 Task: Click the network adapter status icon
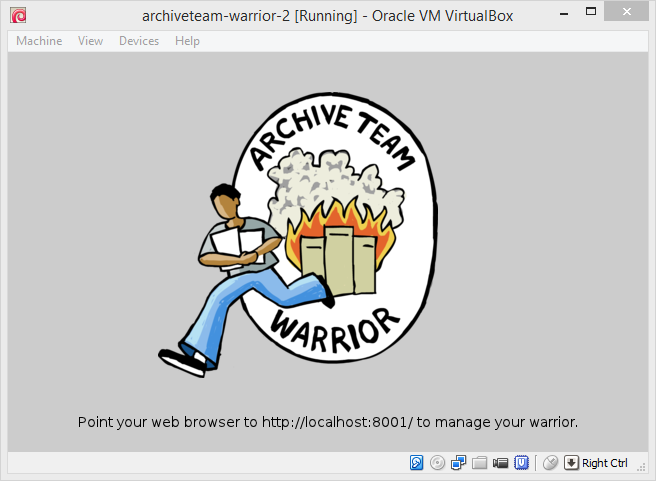pyautogui.click(x=459, y=463)
